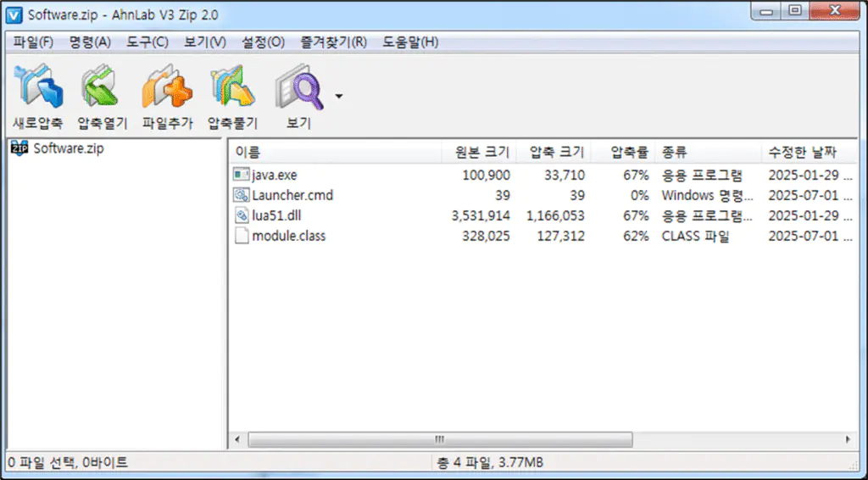Open the 도움말(H) menu
Screen dimensions: 868x480
(410, 42)
